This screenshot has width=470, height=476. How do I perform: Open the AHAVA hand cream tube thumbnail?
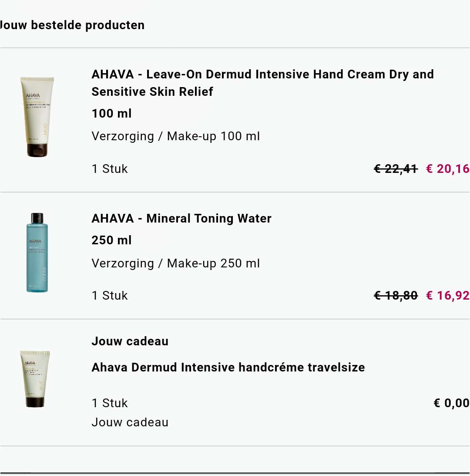point(37,117)
